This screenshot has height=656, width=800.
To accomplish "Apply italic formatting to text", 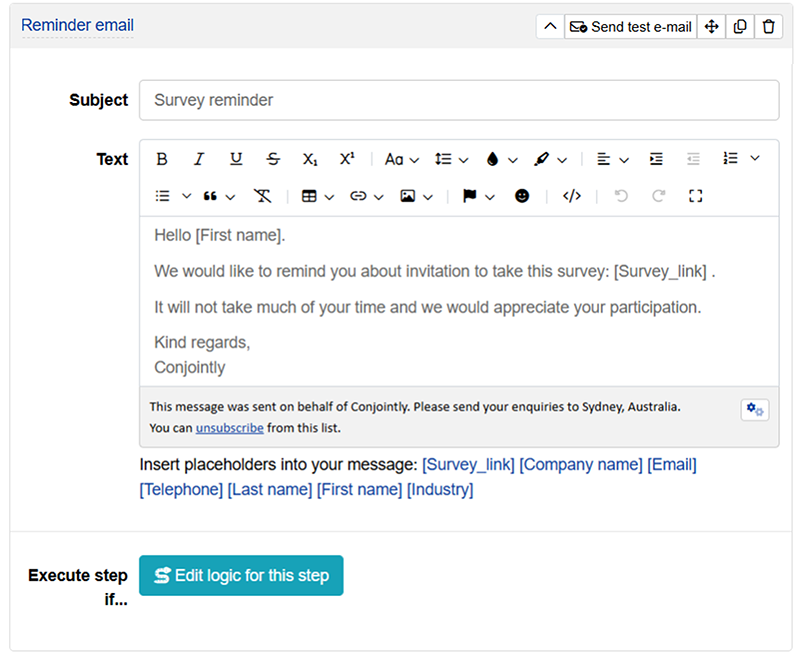I will pyautogui.click(x=199, y=159).
